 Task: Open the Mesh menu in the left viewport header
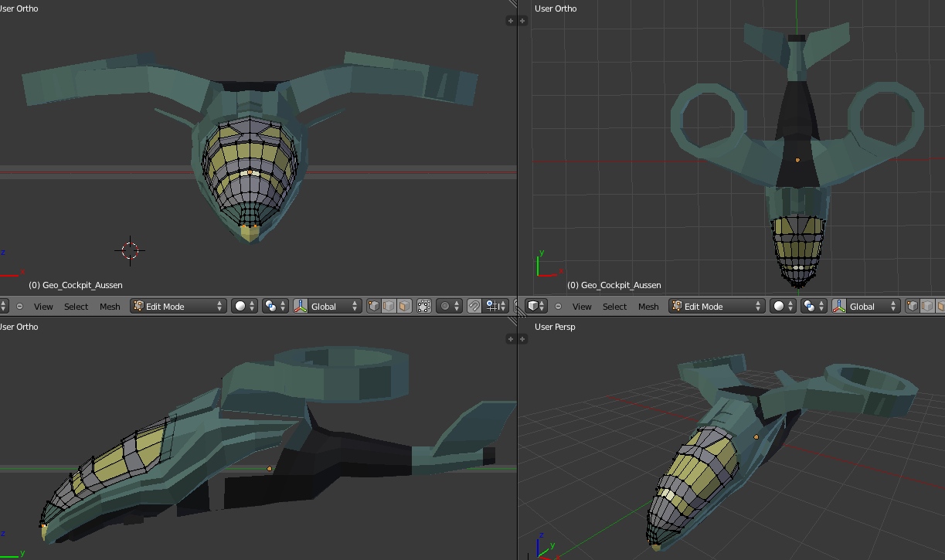pos(110,307)
